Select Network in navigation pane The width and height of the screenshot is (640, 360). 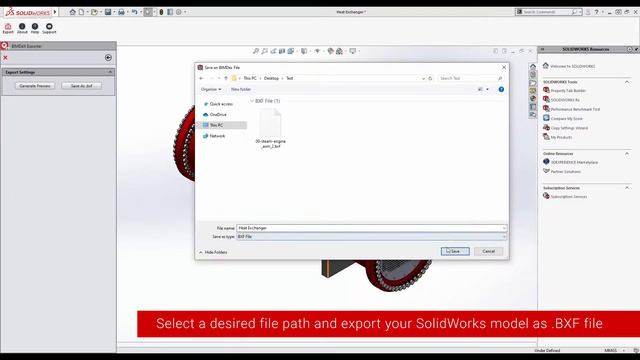(214, 136)
